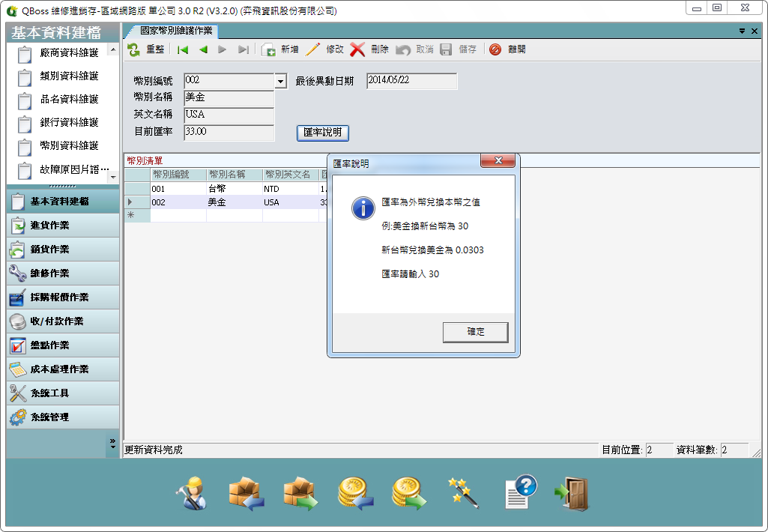
Task: Select the 001 台幣 row cell
Action: (234, 189)
